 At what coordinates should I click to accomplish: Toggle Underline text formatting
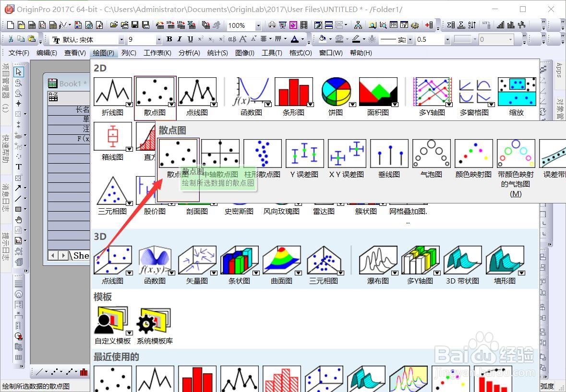pyautogui.click(x=190, y=39)
